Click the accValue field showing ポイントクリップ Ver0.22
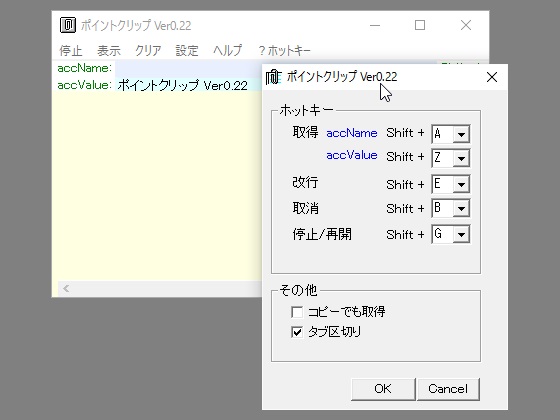This screenshot has height=420, width=560. click(188, 85)
